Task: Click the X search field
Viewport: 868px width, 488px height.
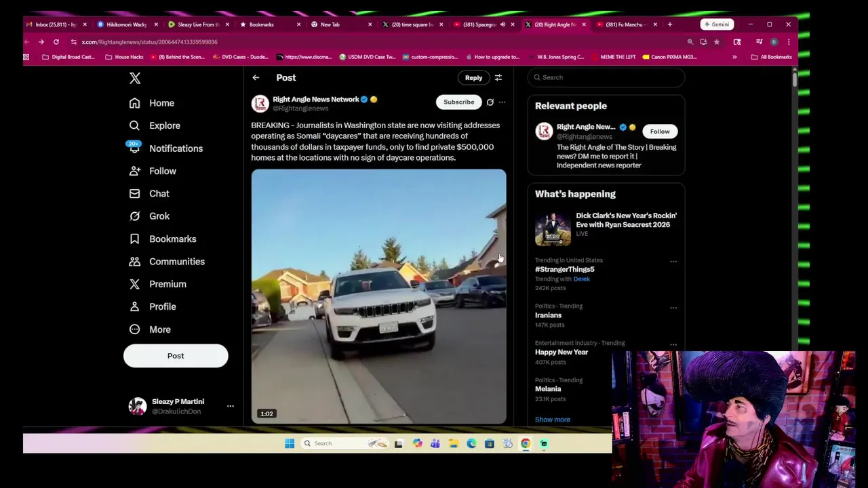Action: (x=606, y=77)
